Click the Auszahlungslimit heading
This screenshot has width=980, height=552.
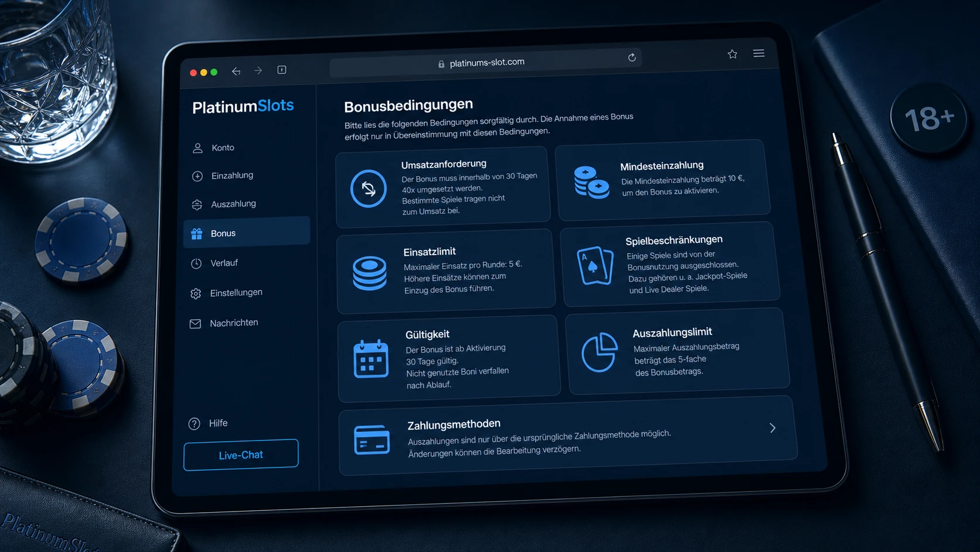pos(672,333)
